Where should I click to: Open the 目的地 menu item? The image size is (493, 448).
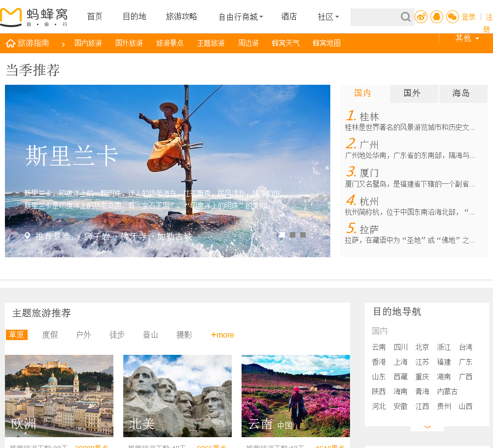click(134, 16)
